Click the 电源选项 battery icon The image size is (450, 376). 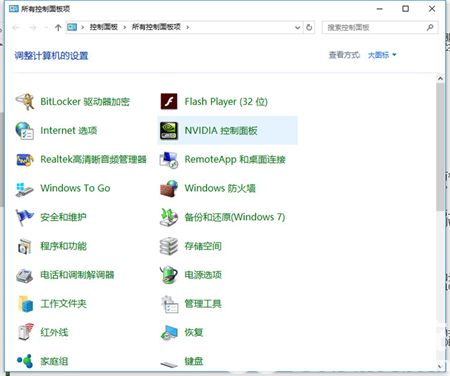click(169, 275)
